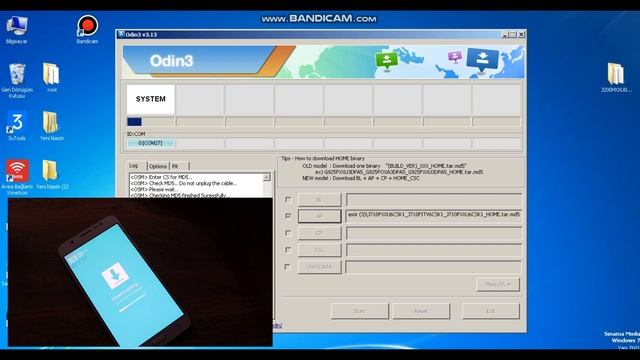Click the CSC file path field
The image size is (640, 360).
[434, 250]
